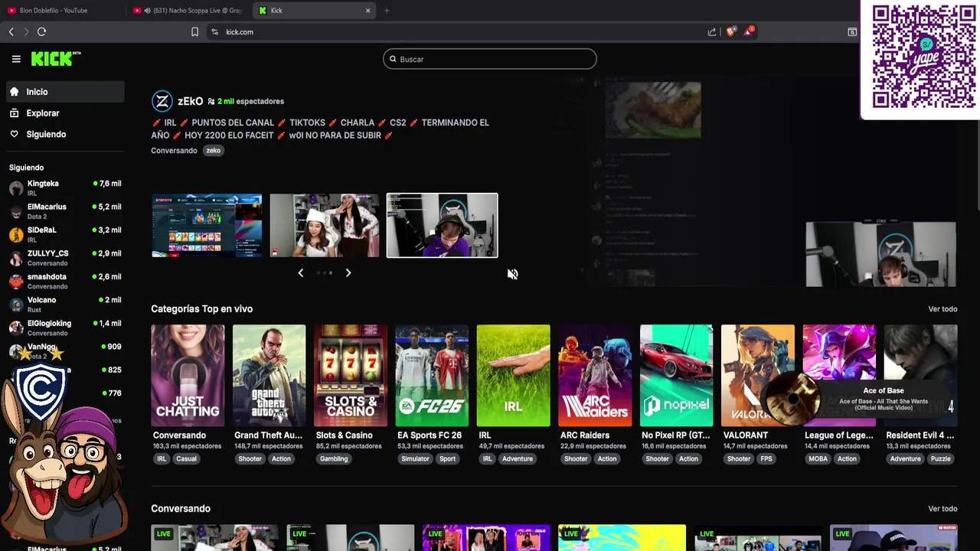Open Explorar in the sidebar
Viewport: 980px width, 551px height.
pos(65,113)
